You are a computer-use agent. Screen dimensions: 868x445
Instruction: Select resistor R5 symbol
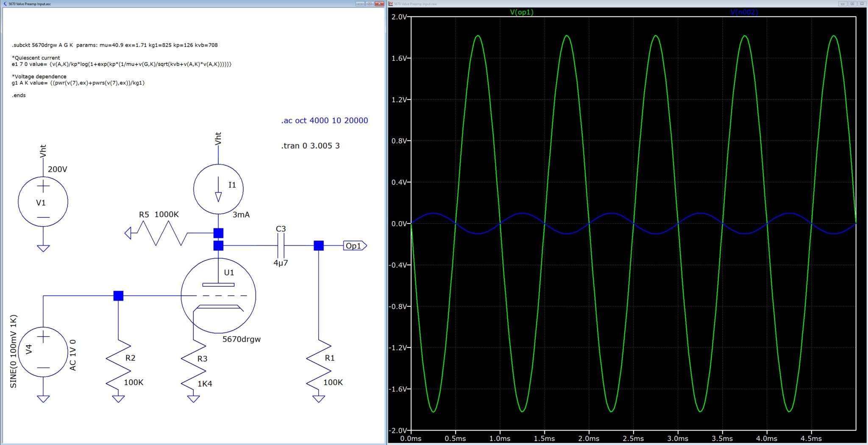pyautogui.click(x=163, y=233)
